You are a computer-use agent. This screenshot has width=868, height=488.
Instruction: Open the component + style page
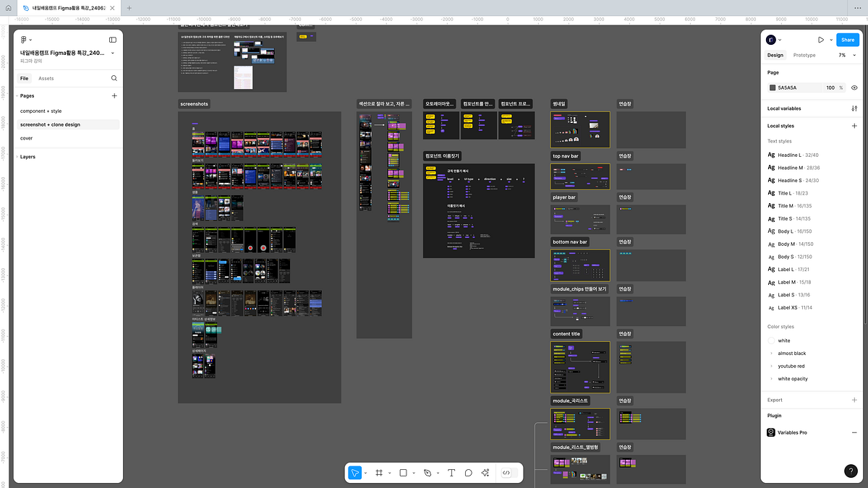point(41,111)
